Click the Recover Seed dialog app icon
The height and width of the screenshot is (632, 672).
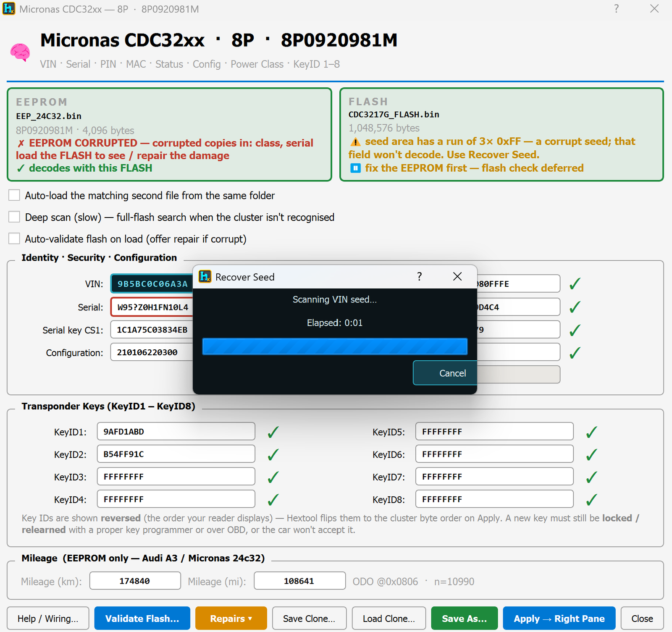point(205,277)
